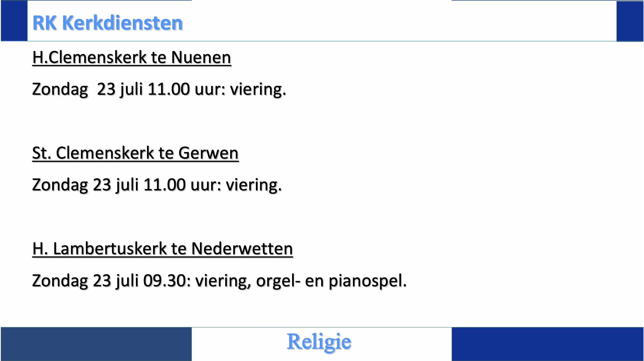Select the "H.Clemenskerk te Nuenen" underlined heading
Screen dimensions: 644x361
pos(132,57)
